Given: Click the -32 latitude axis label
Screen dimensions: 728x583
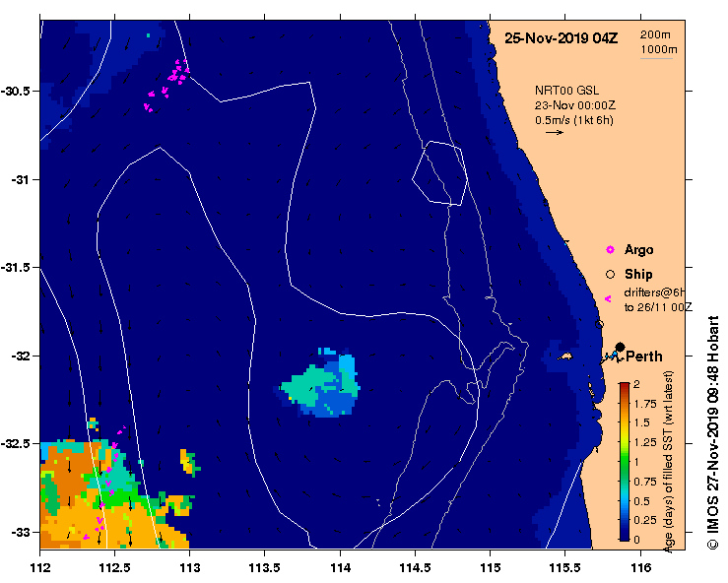Looking at the screenshot, I should coord(20,356).
